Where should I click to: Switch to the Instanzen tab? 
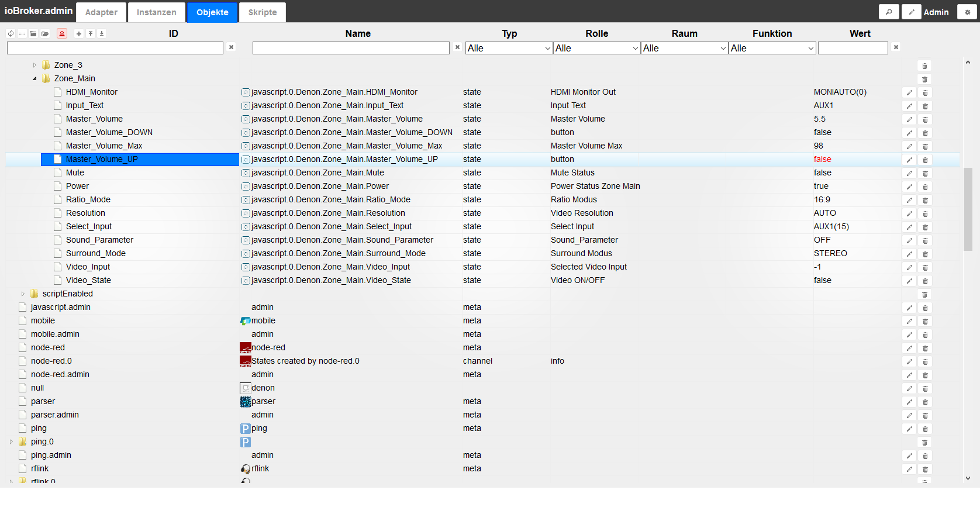156,12
